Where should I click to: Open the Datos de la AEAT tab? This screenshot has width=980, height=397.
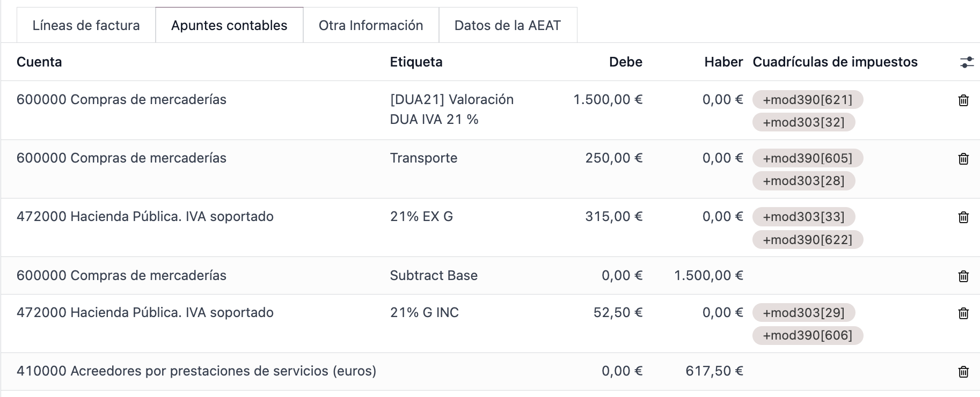(507, 25)
